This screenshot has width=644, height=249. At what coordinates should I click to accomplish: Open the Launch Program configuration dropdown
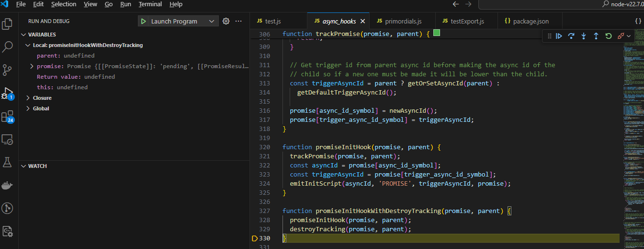(x=212, y=21)
